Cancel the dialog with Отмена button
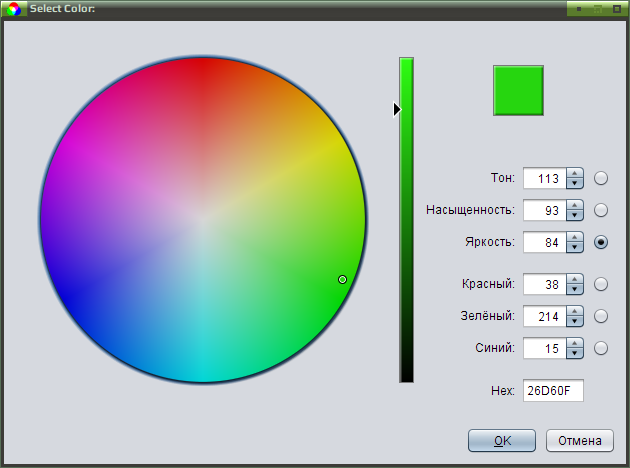The image size is (630, 468). click(x=580, y=441)
